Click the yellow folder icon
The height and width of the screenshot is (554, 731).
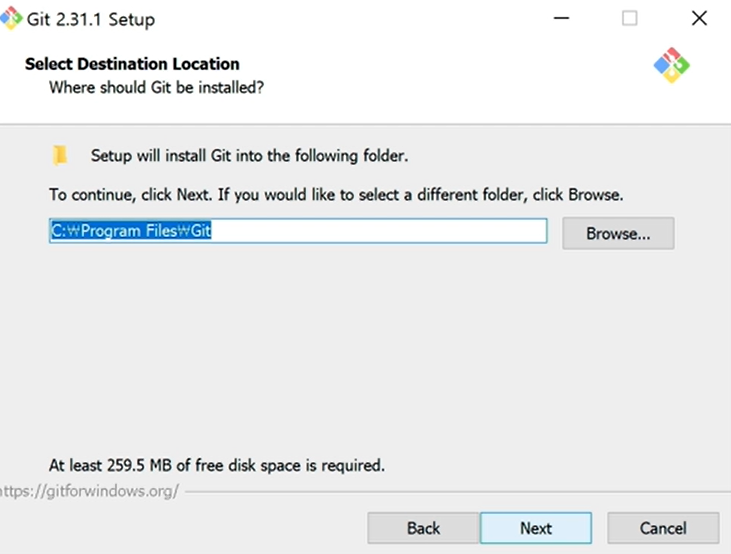pos(60,155)
